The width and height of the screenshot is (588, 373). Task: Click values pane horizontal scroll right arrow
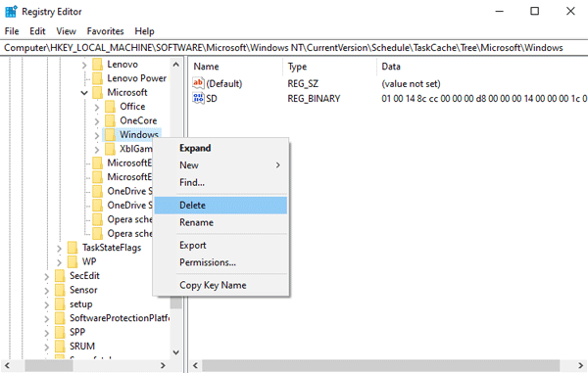tap(580, 365)
